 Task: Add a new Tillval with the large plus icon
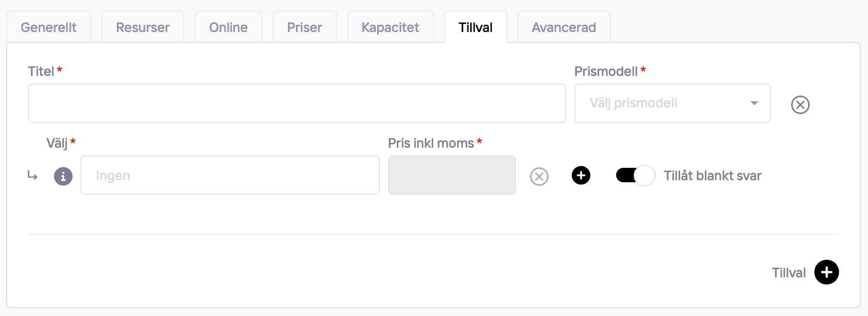tap(826, 272)
